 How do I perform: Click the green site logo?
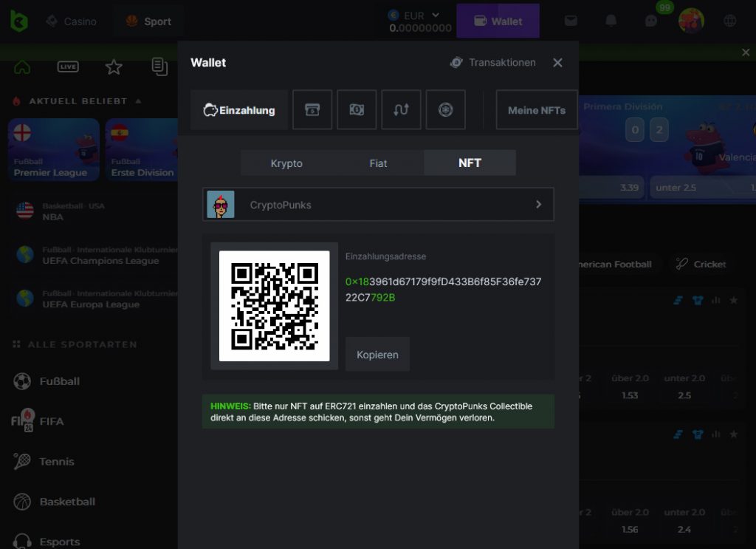pyautogui.click(x=19, y=21)
